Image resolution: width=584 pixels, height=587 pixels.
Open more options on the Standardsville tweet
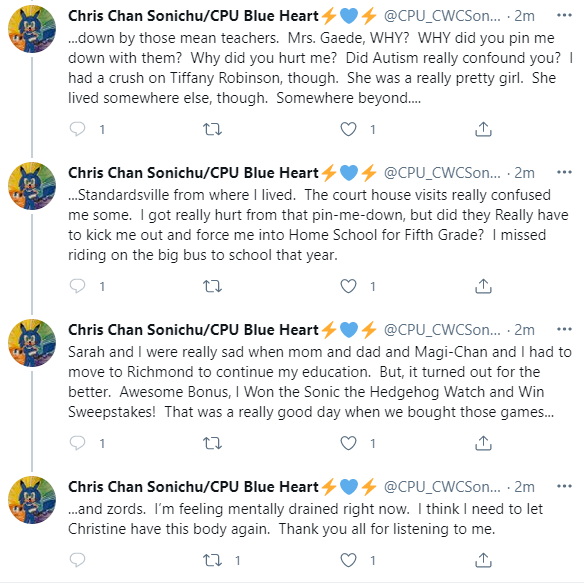(x=564, y=172)
